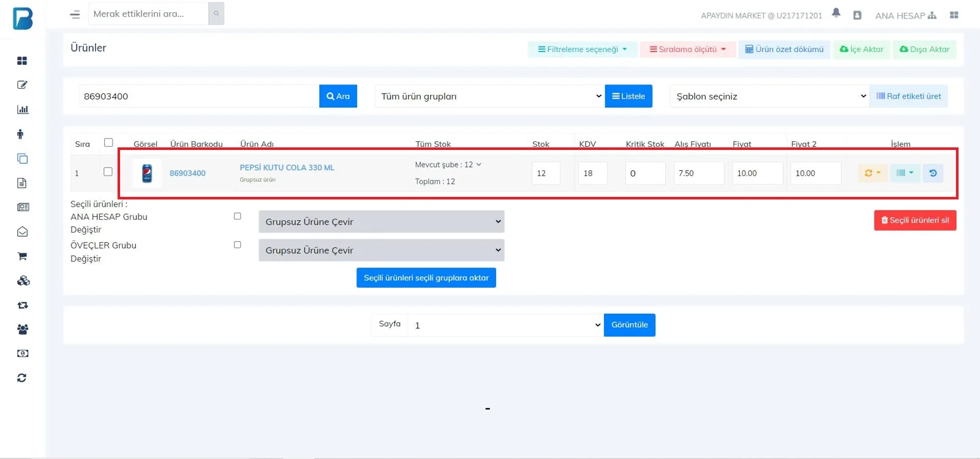
Task: Open the Sayfa page number dropdown
Action: point(506,325)
